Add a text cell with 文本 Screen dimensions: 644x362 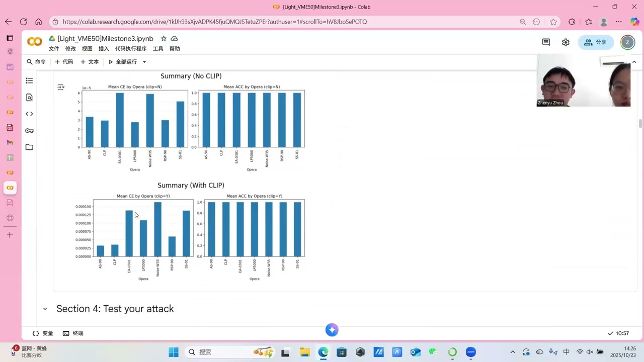click(90, 62)
